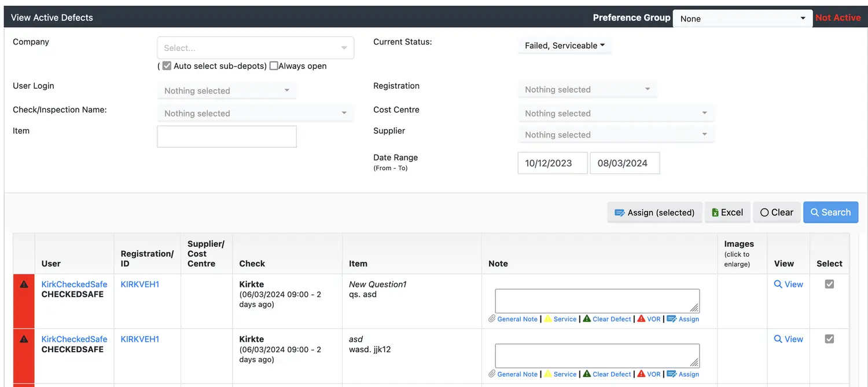This screenshot has width=868, height=387.
Task: Open the Supplier dropdown filter
Action: pos(616,135)
